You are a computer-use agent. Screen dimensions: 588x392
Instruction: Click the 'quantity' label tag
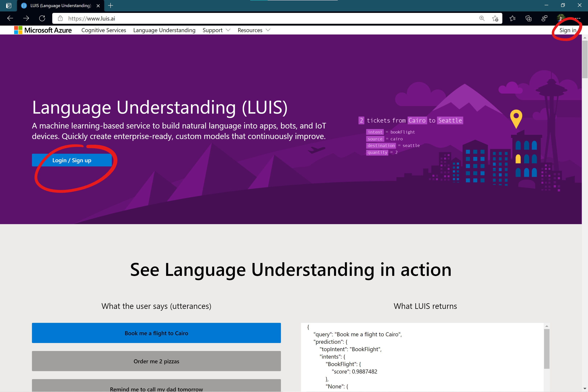pos(377,152)
